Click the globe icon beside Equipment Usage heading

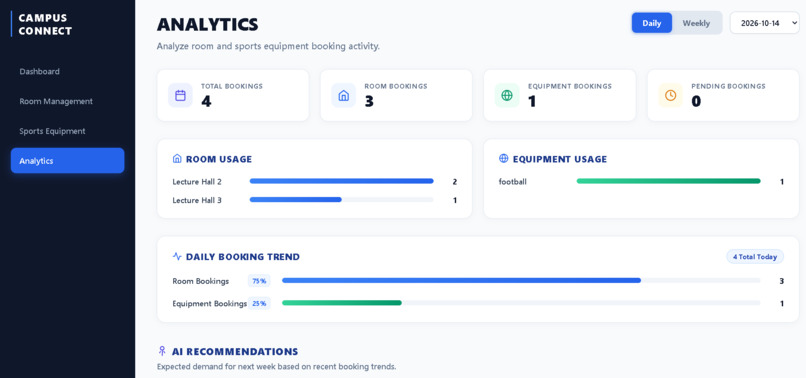pos(504,159)
